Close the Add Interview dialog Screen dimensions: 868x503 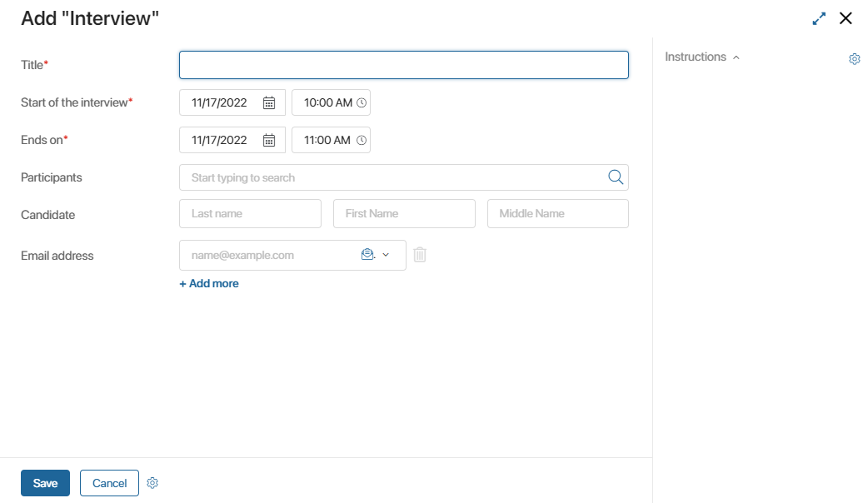click(x=846, y=18)
